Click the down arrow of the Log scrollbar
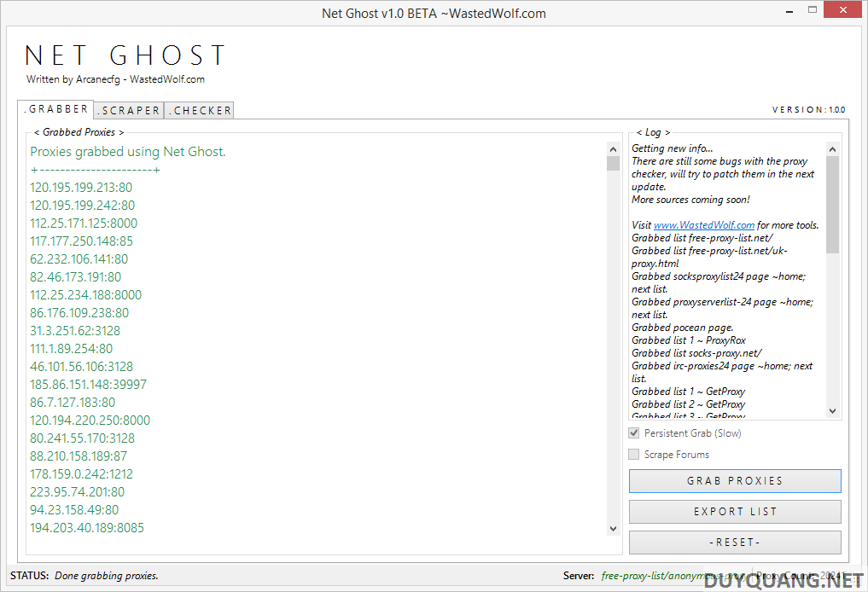The image size is (868, 592). pos(832,410)
